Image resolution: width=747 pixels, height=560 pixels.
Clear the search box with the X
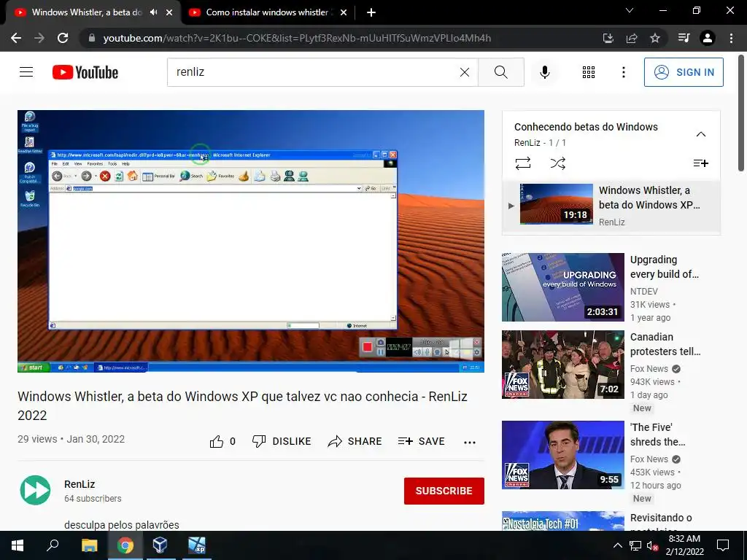pyautogui.click(x=465, y=72)
